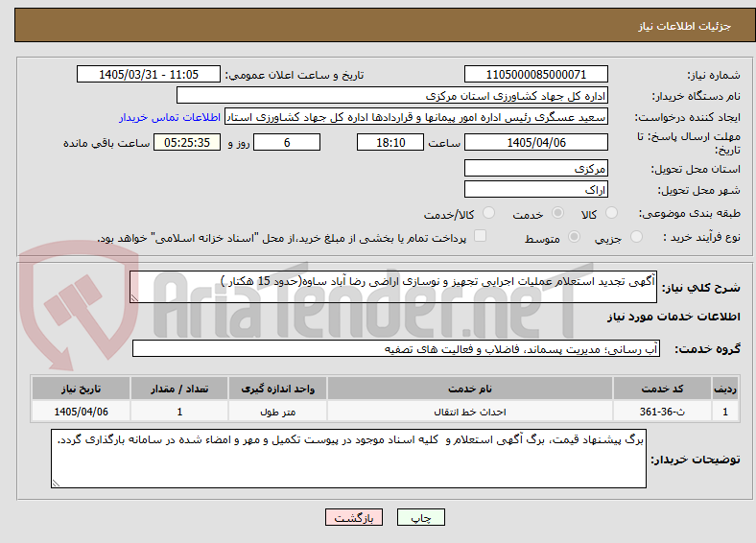
Task: Click the ساعت باقی مانده label
Action: (x=106, y=143)
